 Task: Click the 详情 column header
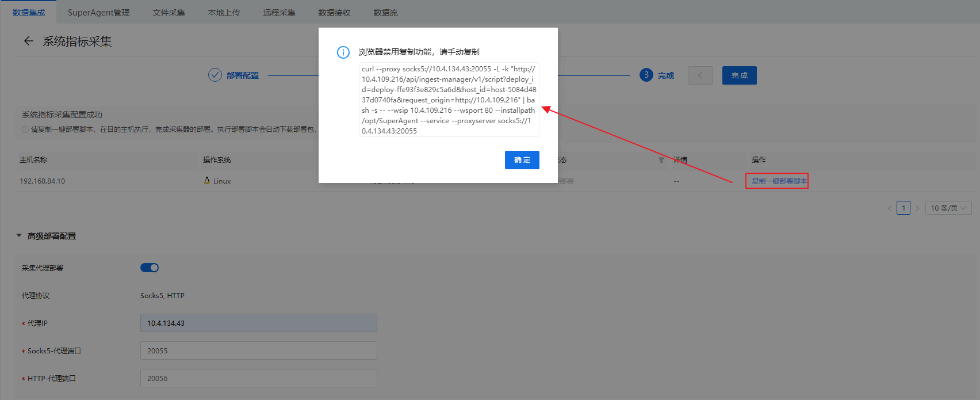coord(680,160)
